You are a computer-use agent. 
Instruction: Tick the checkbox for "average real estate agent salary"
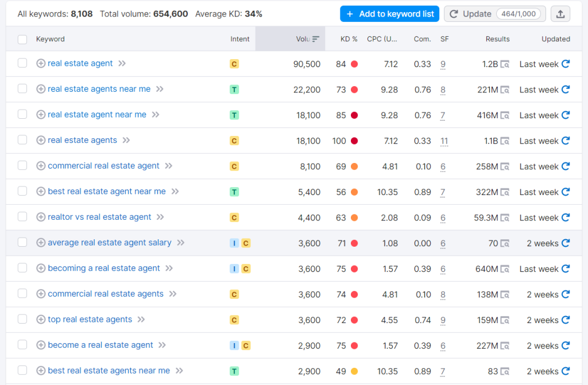pos(23,242)
